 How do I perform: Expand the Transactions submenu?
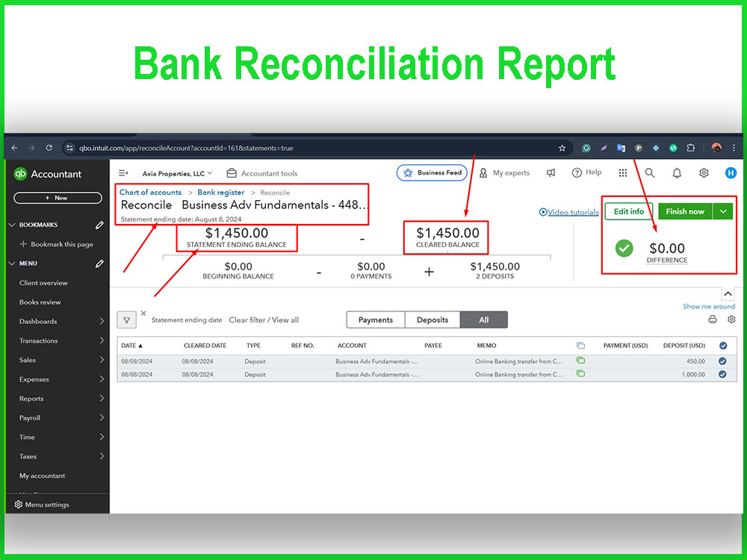[102, 340]
